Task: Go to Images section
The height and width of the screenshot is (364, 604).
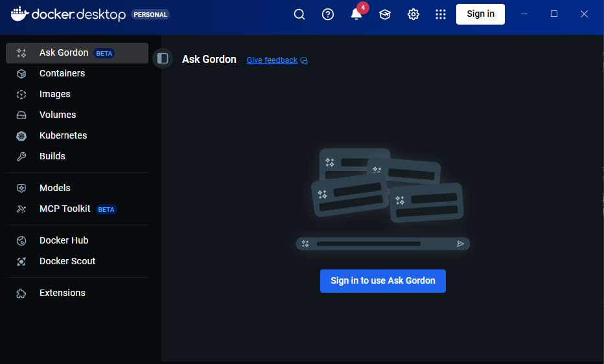Action: click(55, 94)
